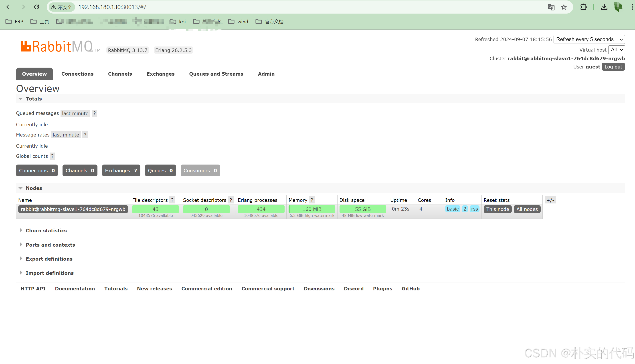The image size is (635, 364).
Task: Toggle node columns with +/- button
Action: (x=550, y=200)
